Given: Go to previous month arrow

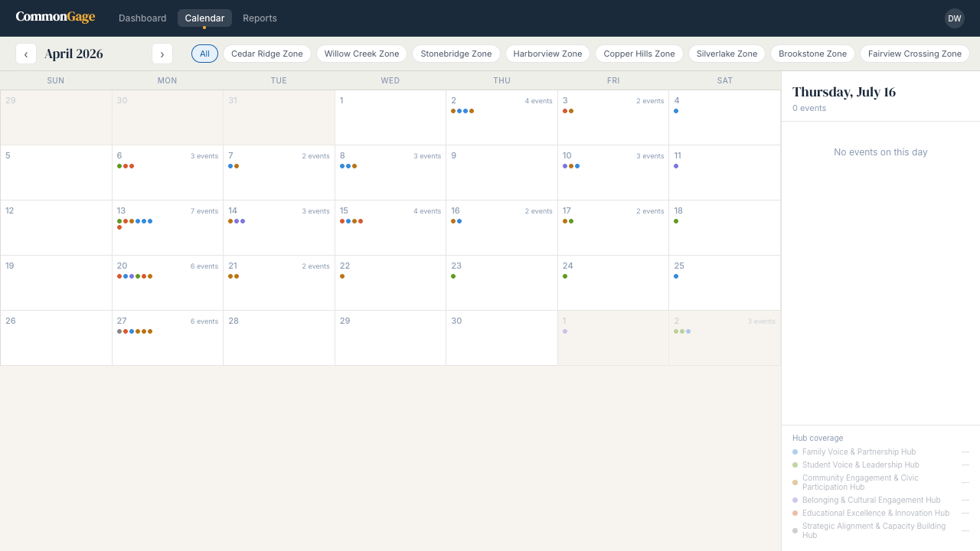Looking at the screenshot, I should click(26, 54).
